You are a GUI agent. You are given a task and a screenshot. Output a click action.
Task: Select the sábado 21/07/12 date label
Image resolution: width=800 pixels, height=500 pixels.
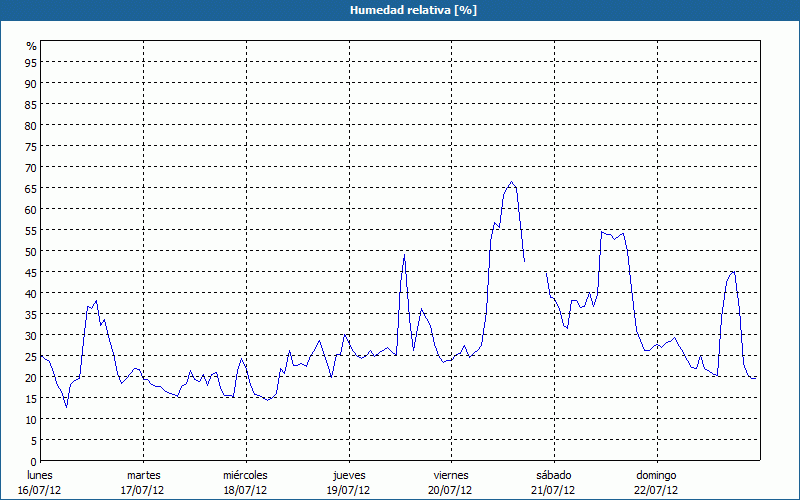coord(553,482)
